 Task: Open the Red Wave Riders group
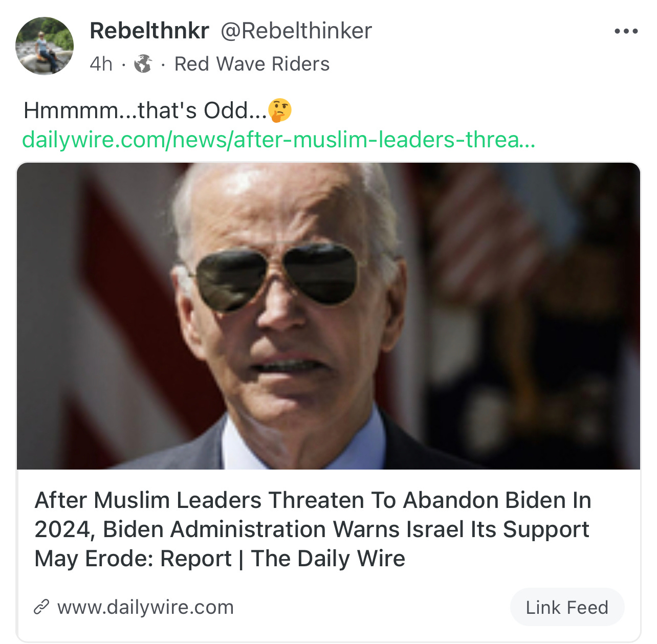point(252,64)
